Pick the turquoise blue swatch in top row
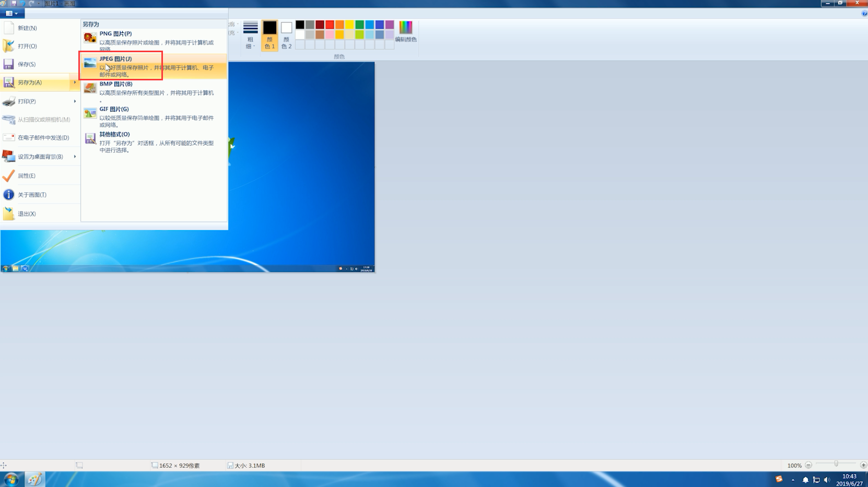868x487 pixels. (x=369, y=25)
